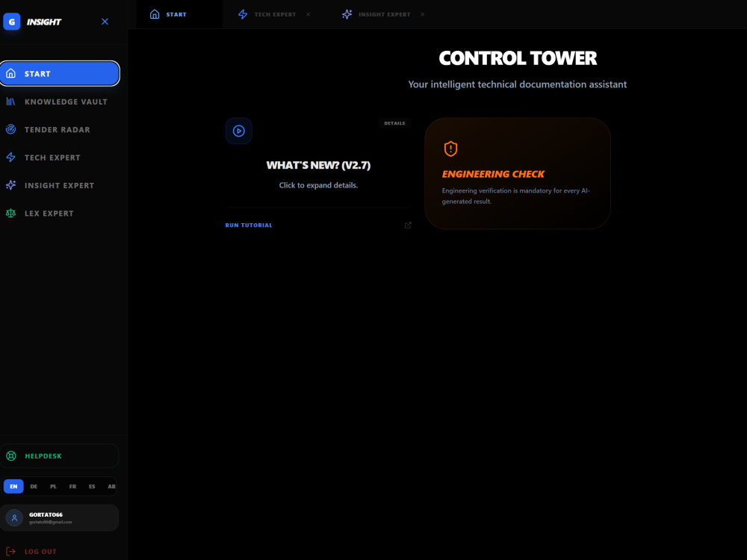
Task: Switch language to DE
Action: [34, 486]
